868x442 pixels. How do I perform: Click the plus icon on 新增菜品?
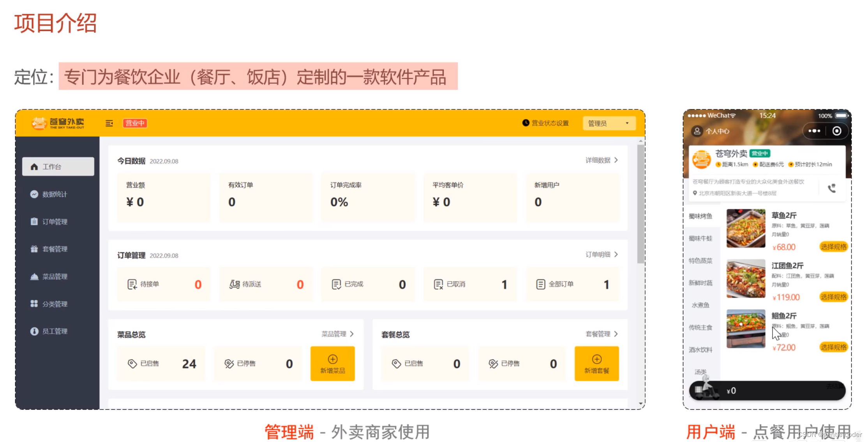pyautogui.click(x=332, y=359)
